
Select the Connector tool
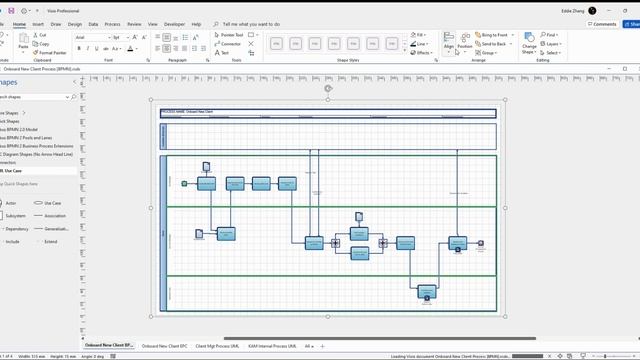pos(228,44)
